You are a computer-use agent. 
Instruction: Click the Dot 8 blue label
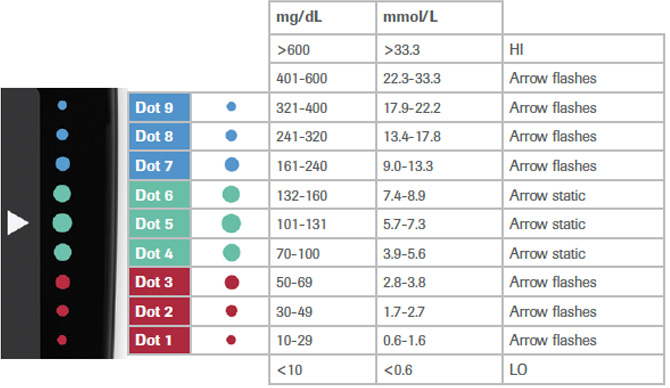159,136
